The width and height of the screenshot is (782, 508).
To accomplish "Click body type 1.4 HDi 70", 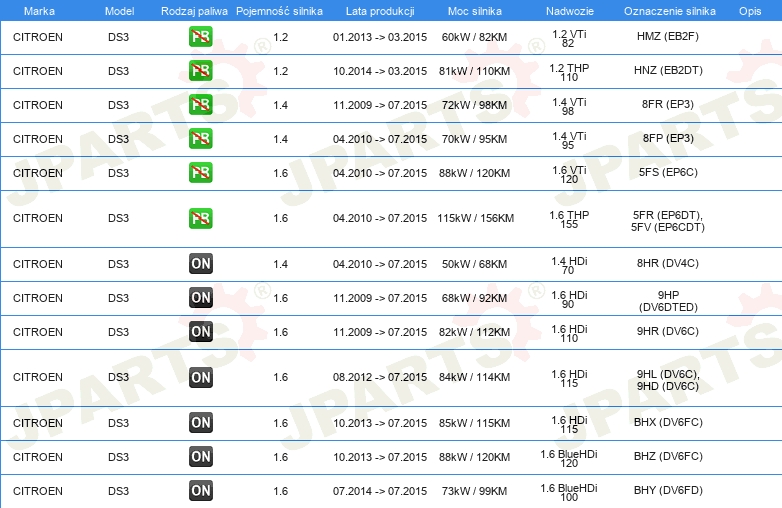I will click(x=569, y=265).
